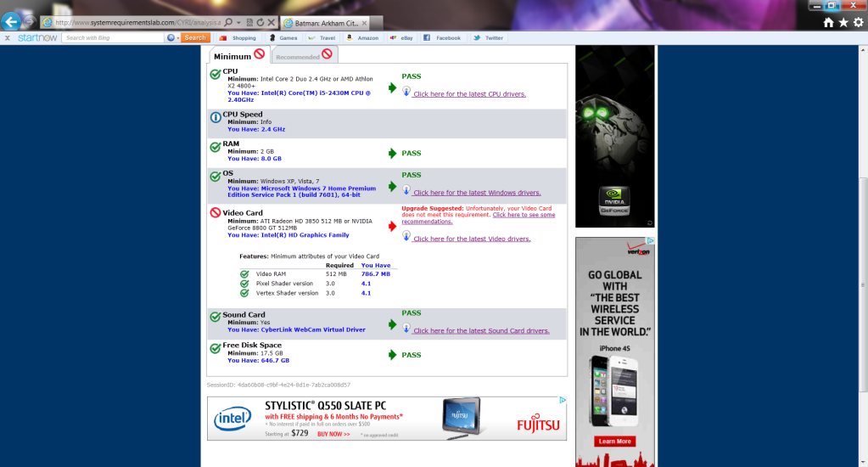Stop loading with the address bar X icon

[271, 23]
